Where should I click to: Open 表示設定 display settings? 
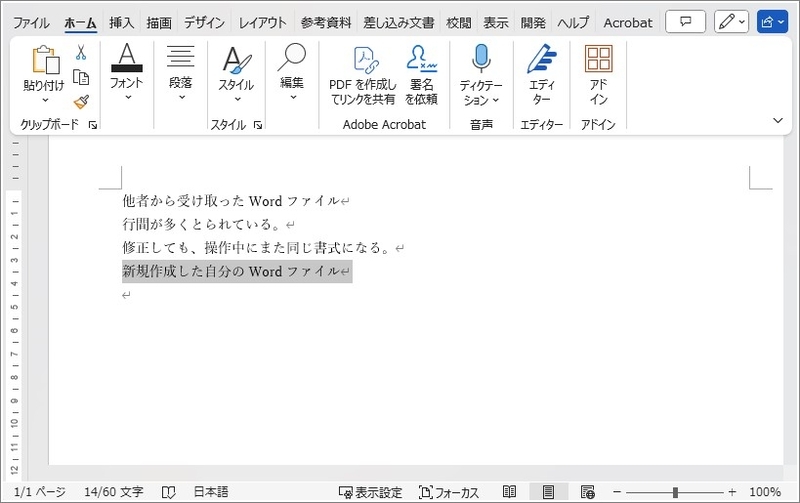pyautogui.click(x=370, y=492)
